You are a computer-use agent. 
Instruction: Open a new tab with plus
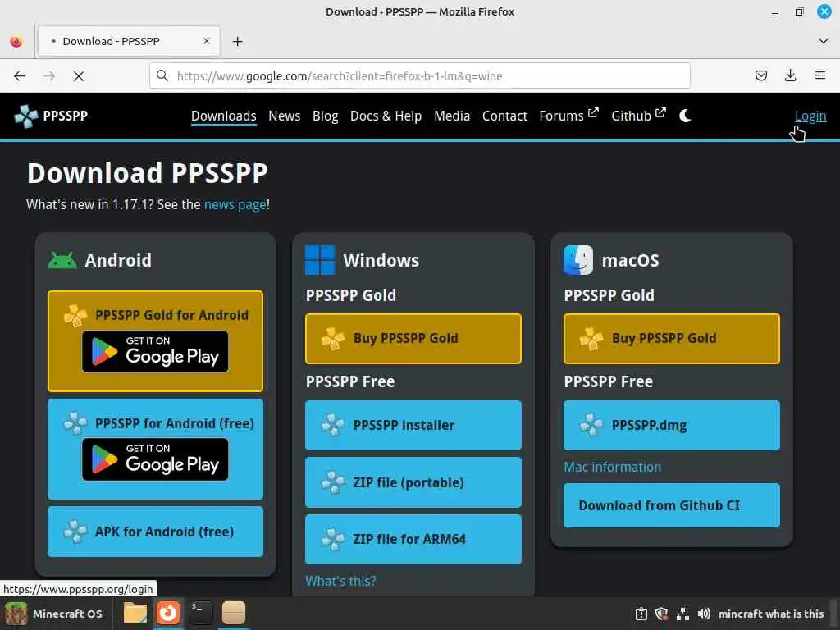coord(237,41)
